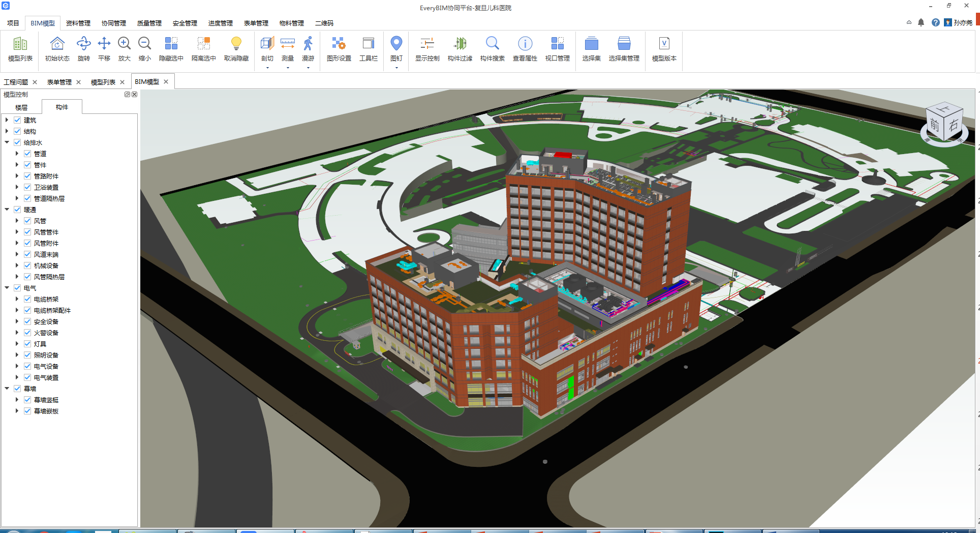Activate the 测量 measure tool
Image resolution: width=980 pixels, height=533 pixels.
click(288, 49)
